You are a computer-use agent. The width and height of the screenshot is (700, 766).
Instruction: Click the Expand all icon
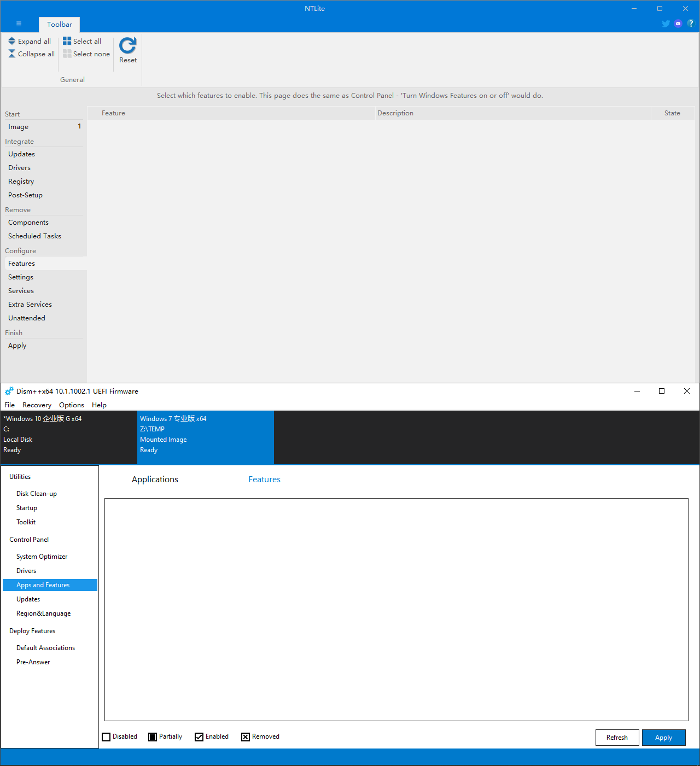click(12, 41)
